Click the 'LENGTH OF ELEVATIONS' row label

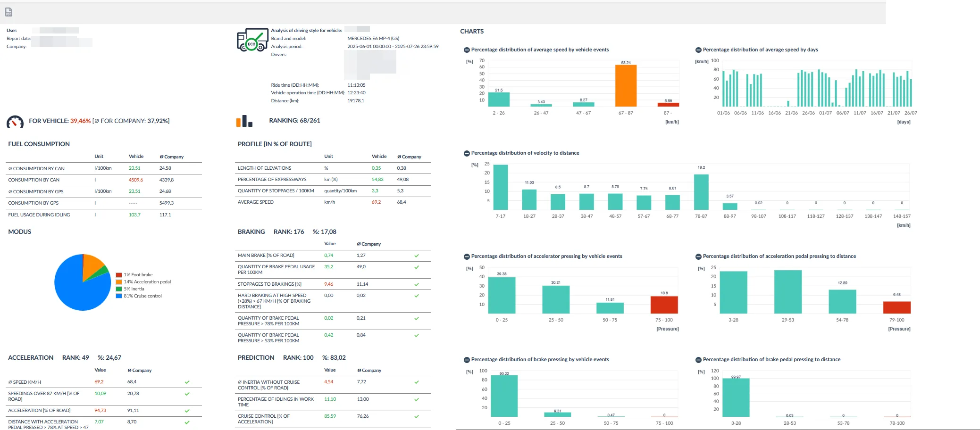(264, 168)
